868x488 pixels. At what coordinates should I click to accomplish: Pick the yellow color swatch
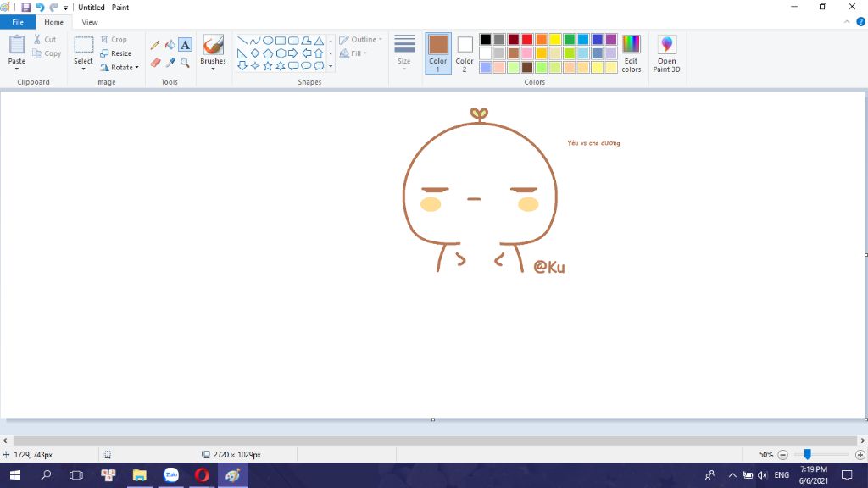click(x=555, y=39)
